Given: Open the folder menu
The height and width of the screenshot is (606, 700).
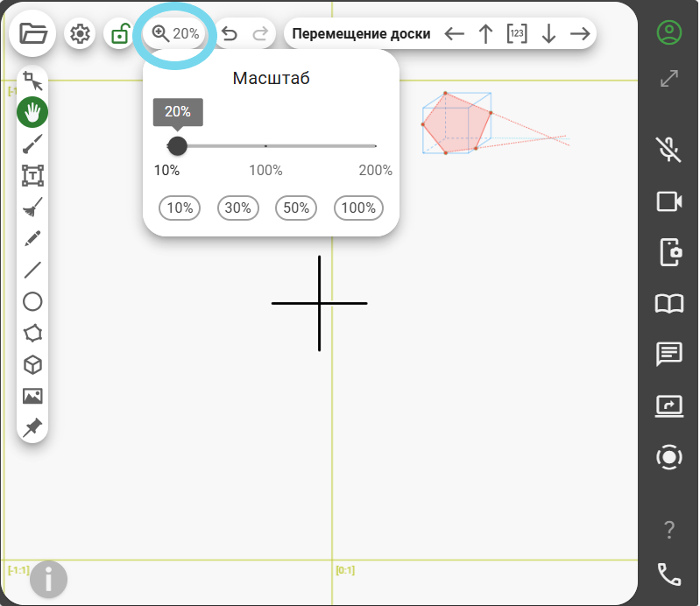Looking at the screenshot, I should [32, 34].
